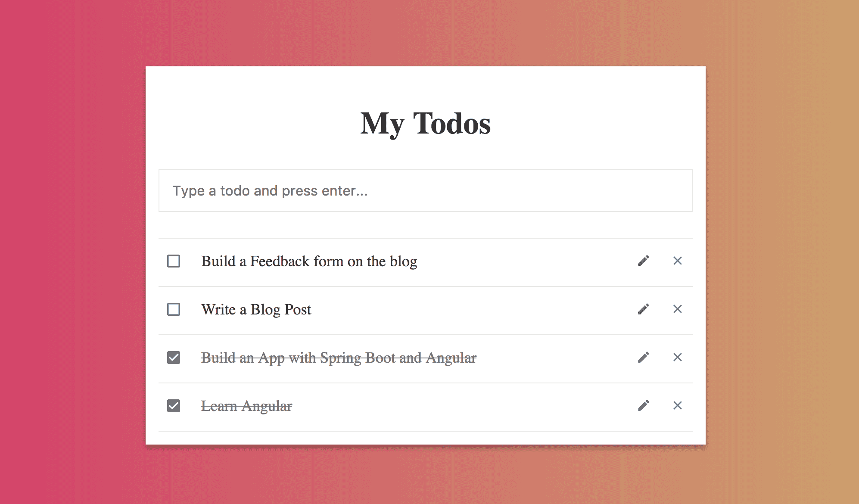Click the pencil icon for 'Write a Blog Post'
This screenshot has height=504, width=859.
pos(643,309)
